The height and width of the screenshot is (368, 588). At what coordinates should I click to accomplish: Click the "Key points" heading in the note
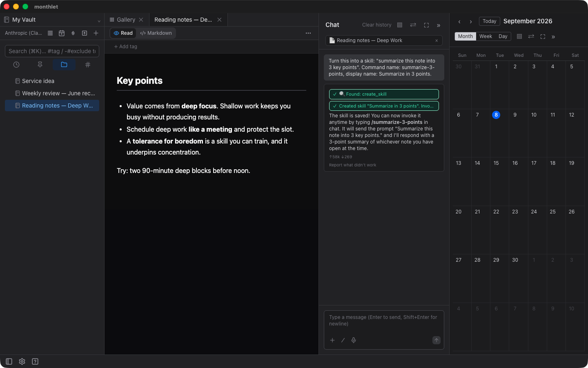(140, 81)
